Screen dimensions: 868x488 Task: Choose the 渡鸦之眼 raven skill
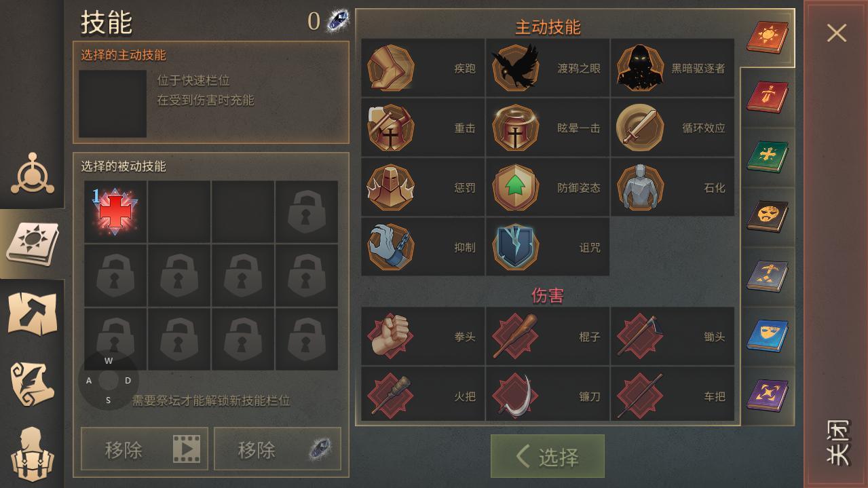(x=548, y=68)
